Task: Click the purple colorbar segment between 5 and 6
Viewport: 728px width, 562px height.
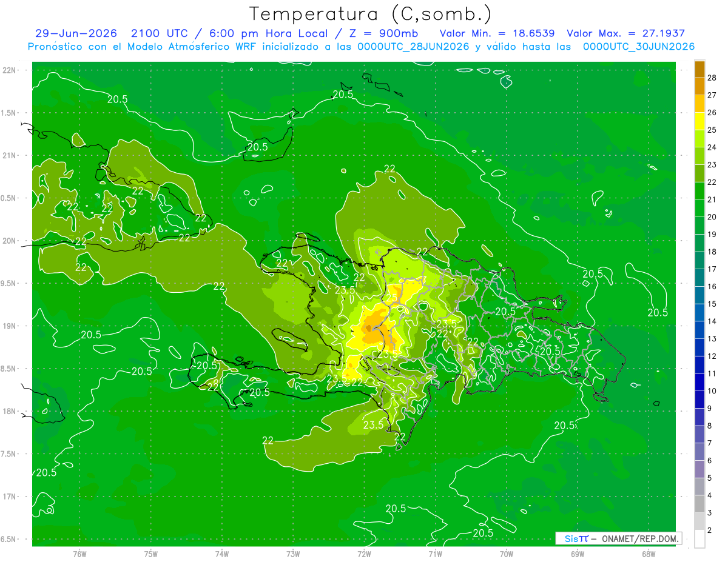Action: [x=699, y=470]
